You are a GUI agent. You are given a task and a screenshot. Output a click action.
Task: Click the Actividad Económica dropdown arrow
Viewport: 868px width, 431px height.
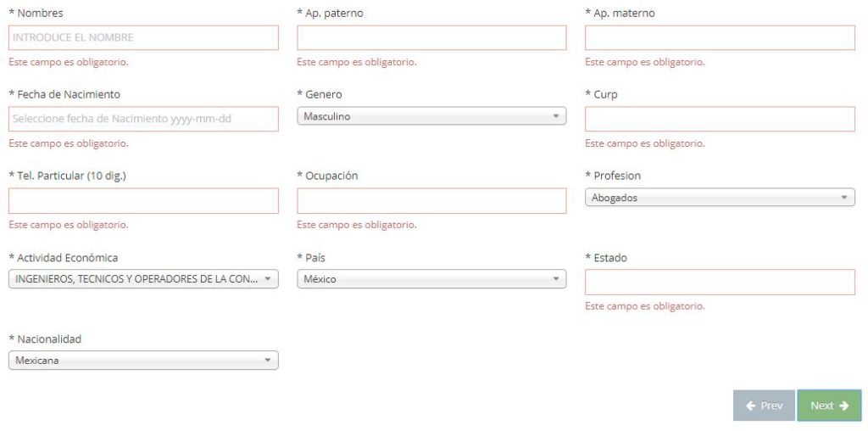coord(268,279)
